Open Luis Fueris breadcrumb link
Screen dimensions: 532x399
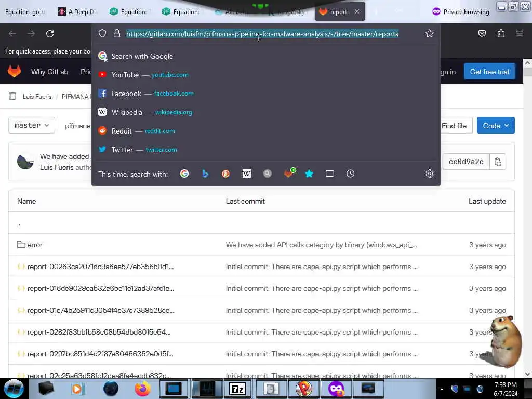[37, 96]
